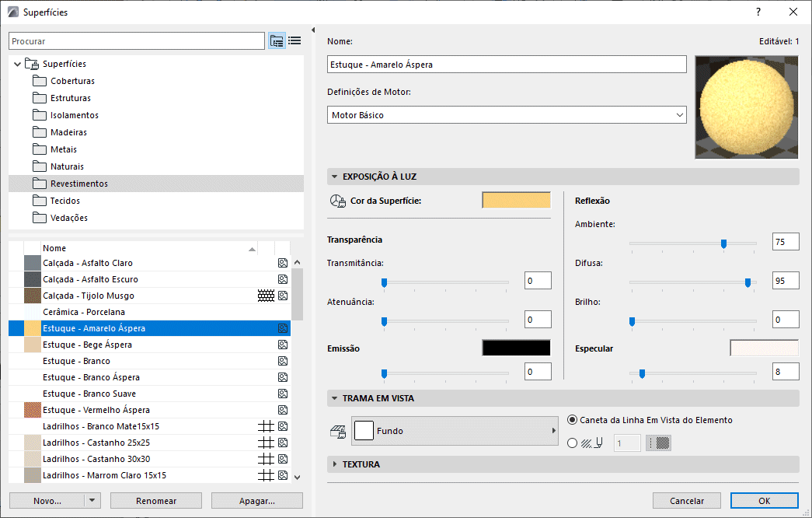Click texture icon for Calçada - Asfalto Escuro
812x518 pixels.
coord(283,279)
